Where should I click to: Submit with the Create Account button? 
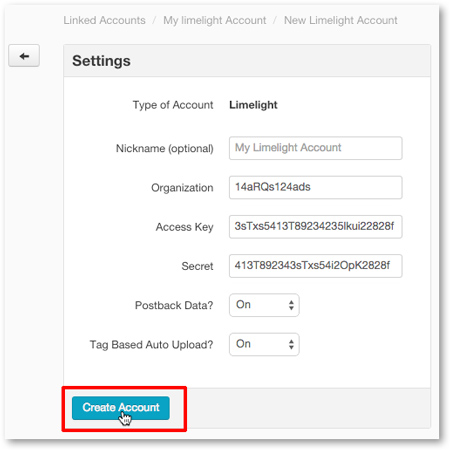click(x=121, y=408)
